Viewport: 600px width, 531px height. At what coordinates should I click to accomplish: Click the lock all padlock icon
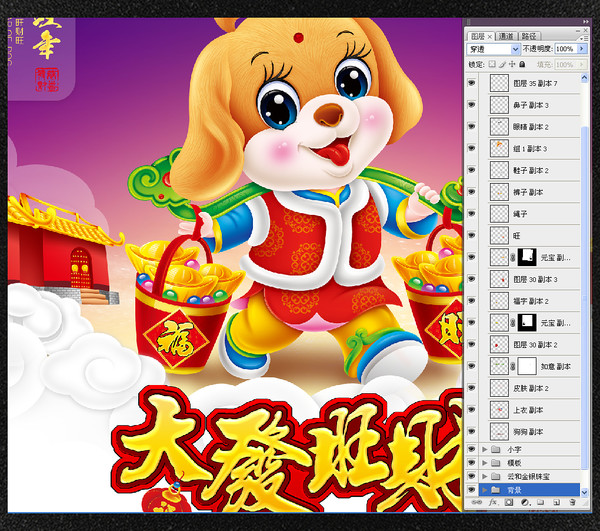[x=522, y=64]
